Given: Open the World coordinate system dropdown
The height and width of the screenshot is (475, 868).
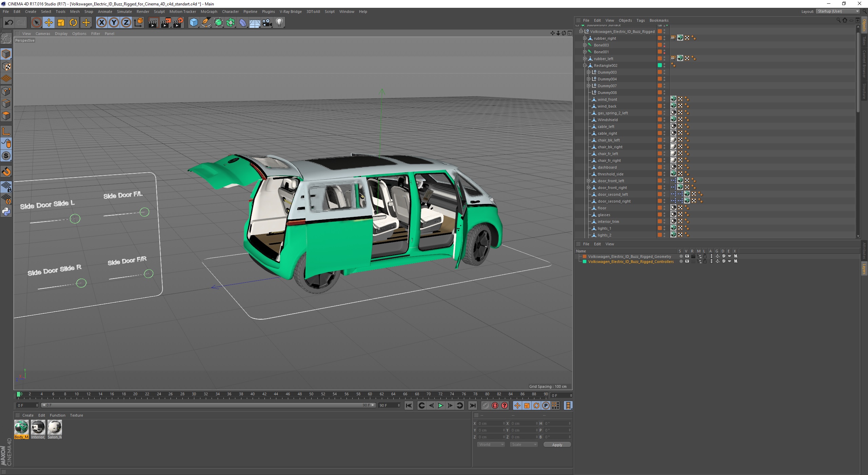Looking at the screenshot, I should point(491,444).
